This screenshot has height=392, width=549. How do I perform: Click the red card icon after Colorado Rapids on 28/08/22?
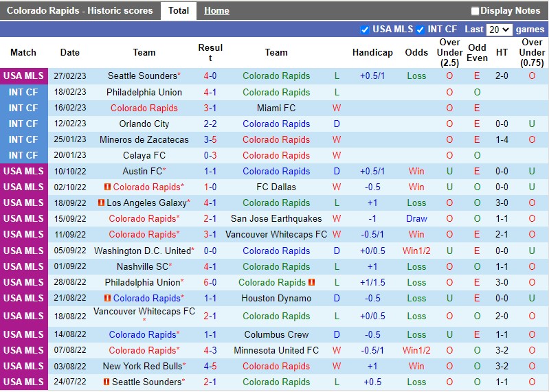[x=312, y=282]
